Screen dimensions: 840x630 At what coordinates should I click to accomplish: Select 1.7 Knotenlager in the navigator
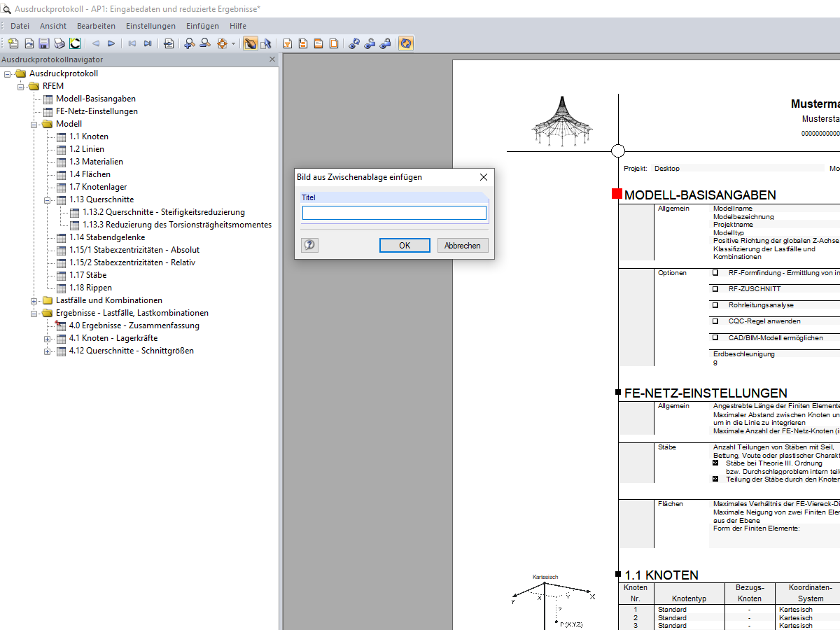pyautogui.click(x=98, y=187)
